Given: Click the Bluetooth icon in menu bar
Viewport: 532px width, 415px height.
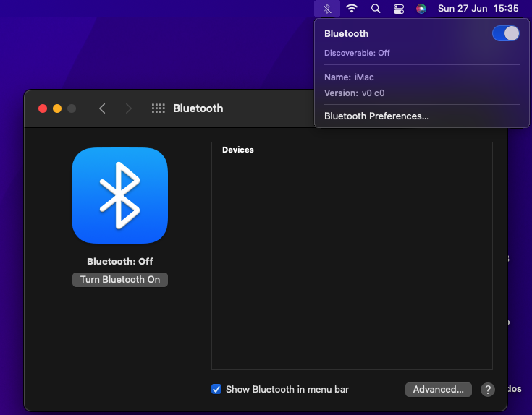Looking at the screenshot, I should [326, 9].
